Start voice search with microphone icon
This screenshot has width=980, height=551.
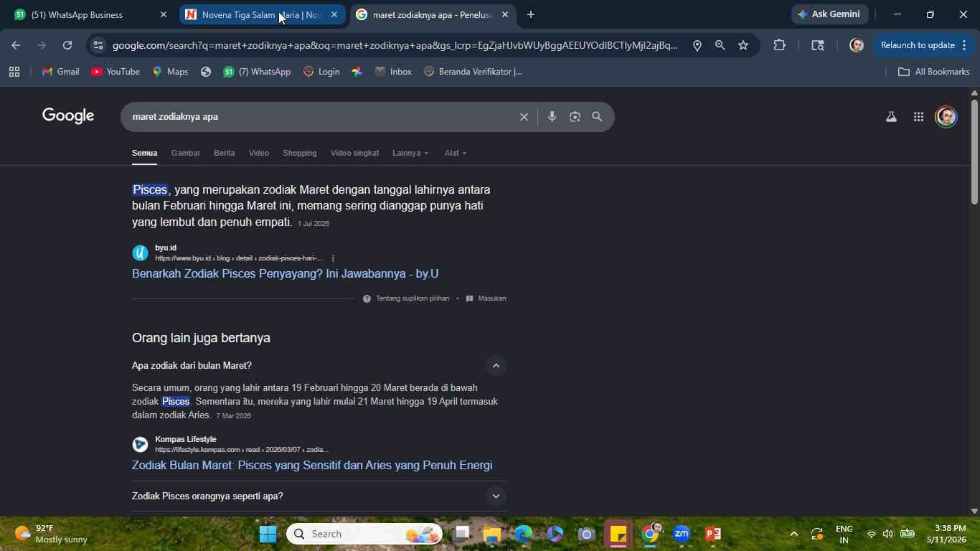coord(552,117)
